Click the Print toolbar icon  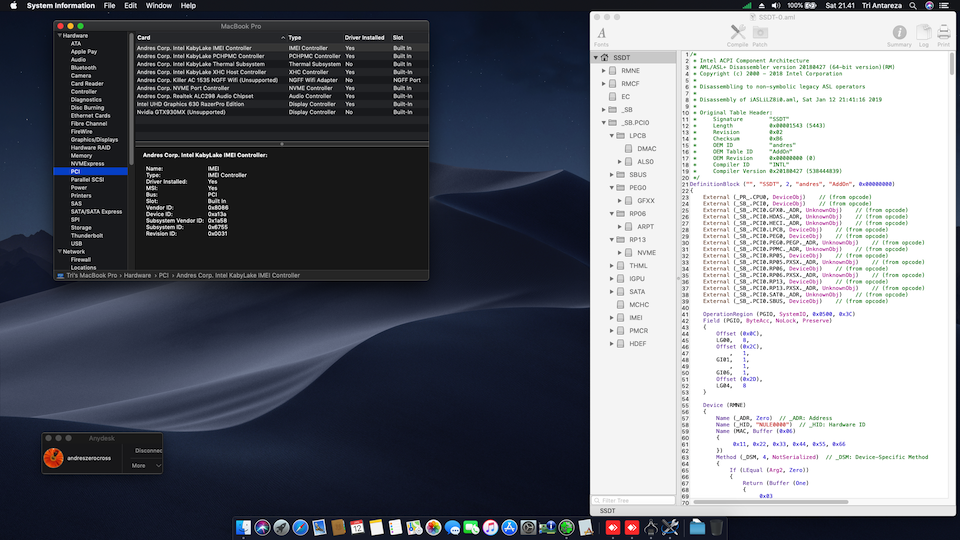point(943,36)
